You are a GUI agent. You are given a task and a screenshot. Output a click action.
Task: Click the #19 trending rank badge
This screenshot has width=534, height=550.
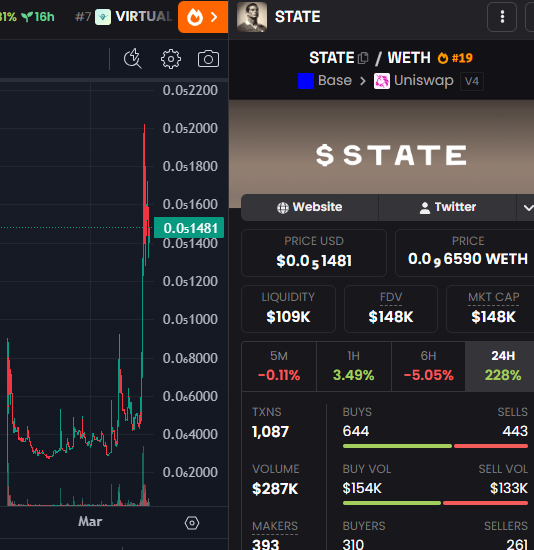(455, 58)
